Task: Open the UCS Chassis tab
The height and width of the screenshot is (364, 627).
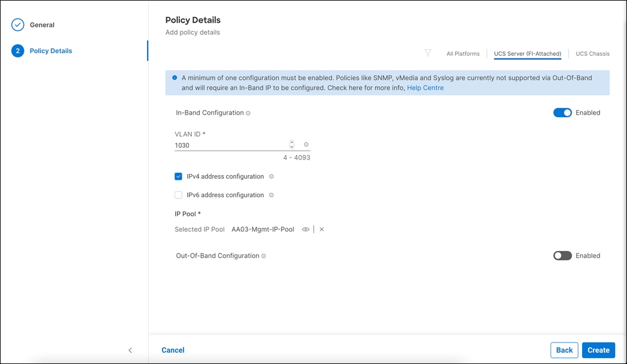Action: (592, 53)
